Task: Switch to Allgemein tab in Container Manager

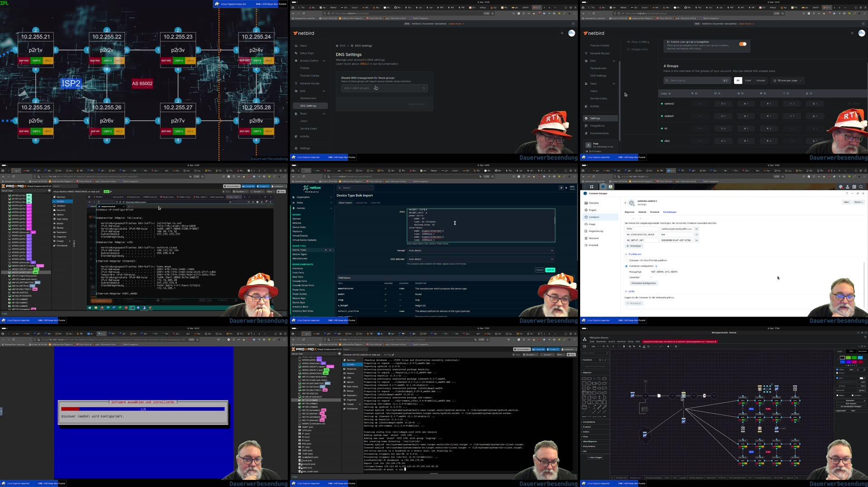Action: tap(630, 212)
